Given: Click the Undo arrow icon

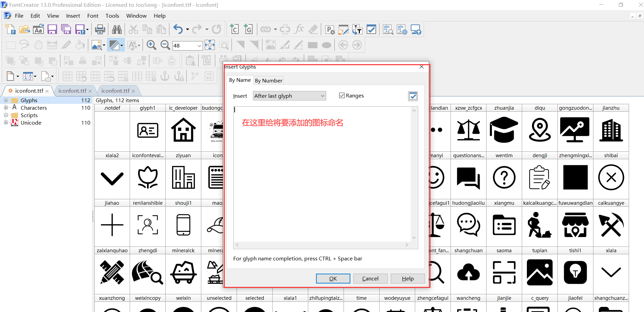Looking at the screenshot, I should pos(178,30).
